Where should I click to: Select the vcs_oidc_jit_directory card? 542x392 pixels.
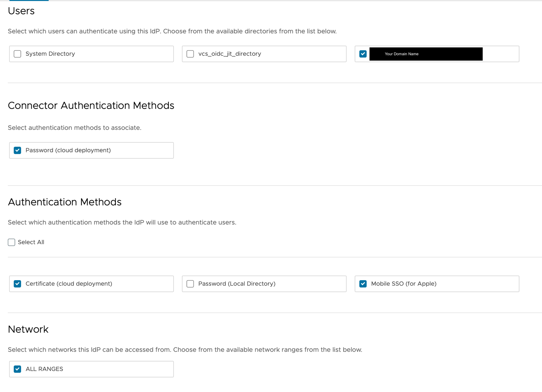pyautogui.click(x=264, y=54)
